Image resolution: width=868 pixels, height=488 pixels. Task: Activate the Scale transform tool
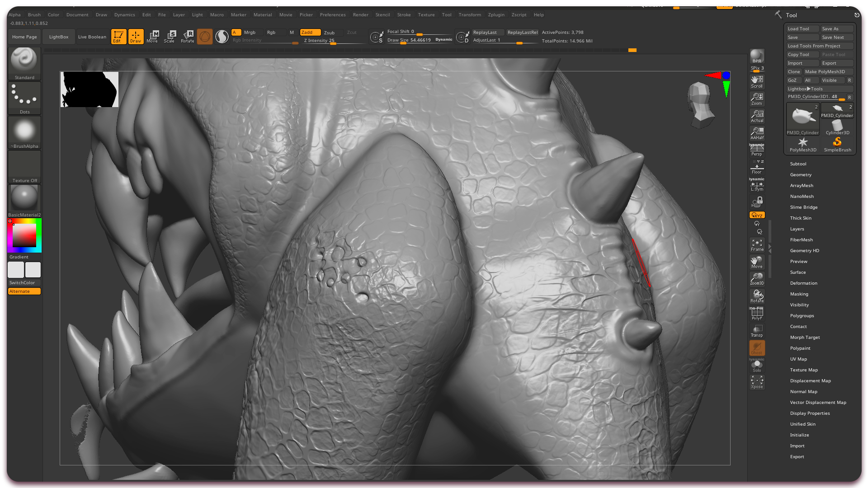pyautogui.click(x=170, y=36)
